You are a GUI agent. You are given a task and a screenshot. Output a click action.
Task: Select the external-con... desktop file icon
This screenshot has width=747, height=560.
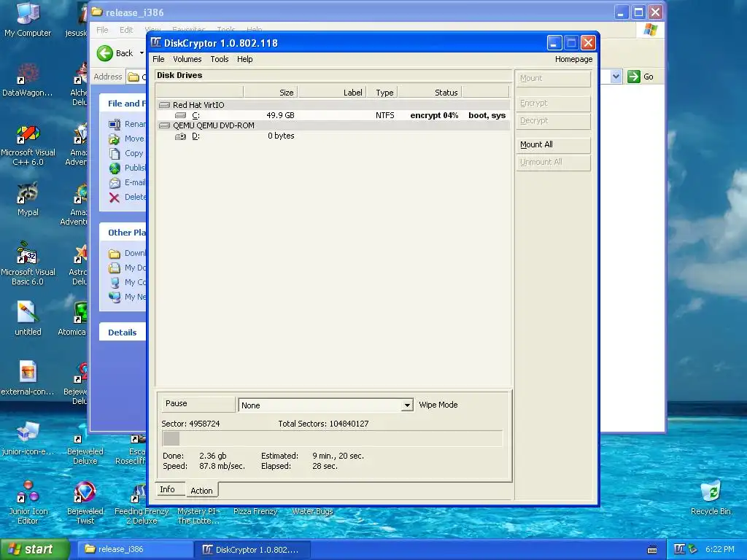pyautogui.click(x=28, y=378)
